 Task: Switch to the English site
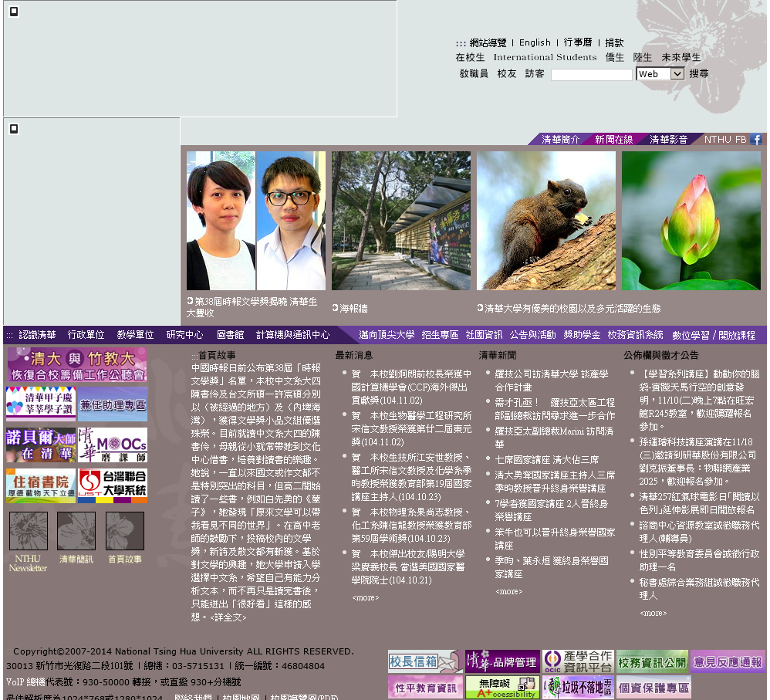pyautogui.click(x=535, y=42)
